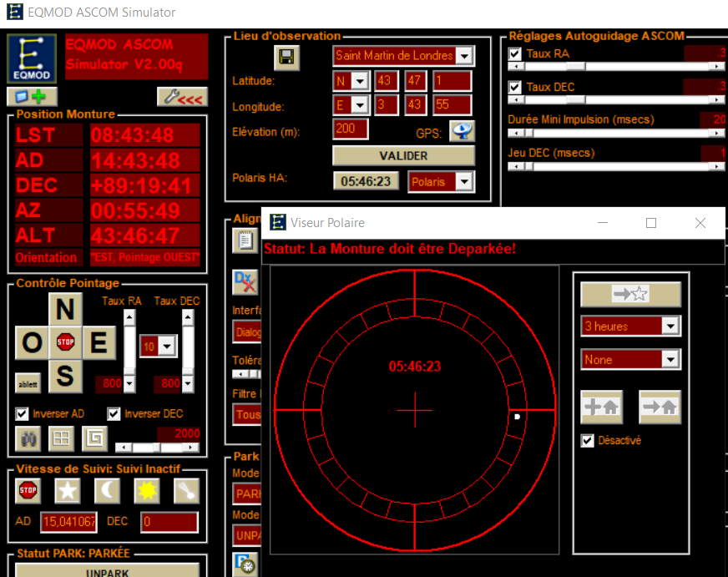This screenshot has width=728, height=577.
Task: Open the longitude E direction dropdown
Action: (x=360, y=105)
